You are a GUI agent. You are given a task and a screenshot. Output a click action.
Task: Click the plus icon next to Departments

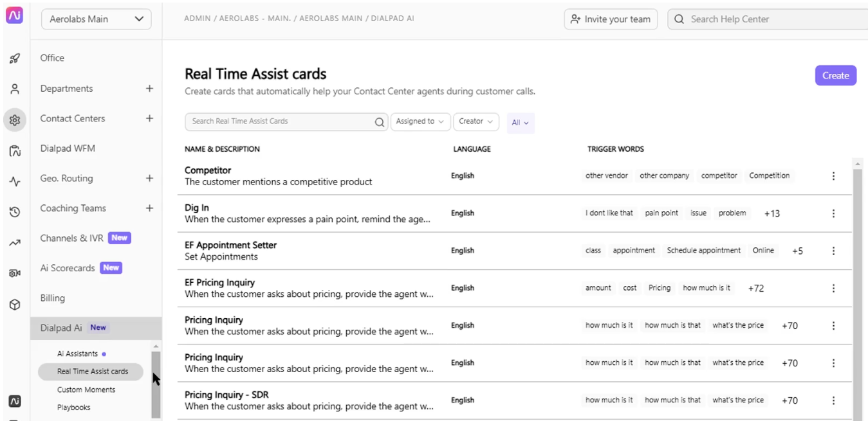tap(149, 89)
